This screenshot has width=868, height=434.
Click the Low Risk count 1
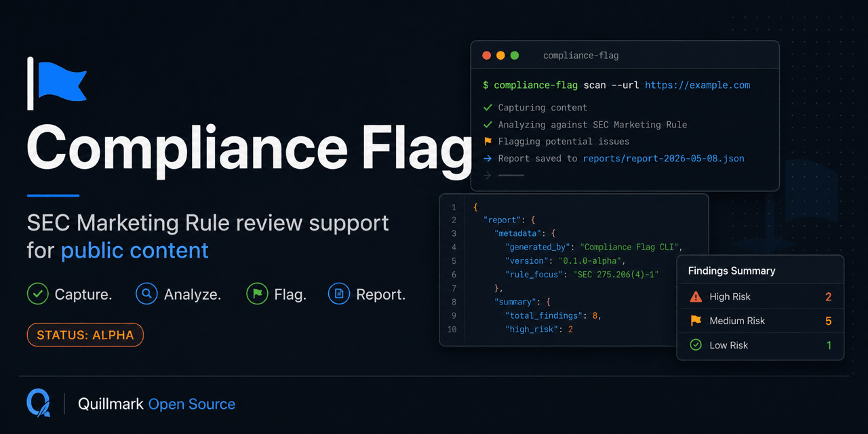point(829,345)
